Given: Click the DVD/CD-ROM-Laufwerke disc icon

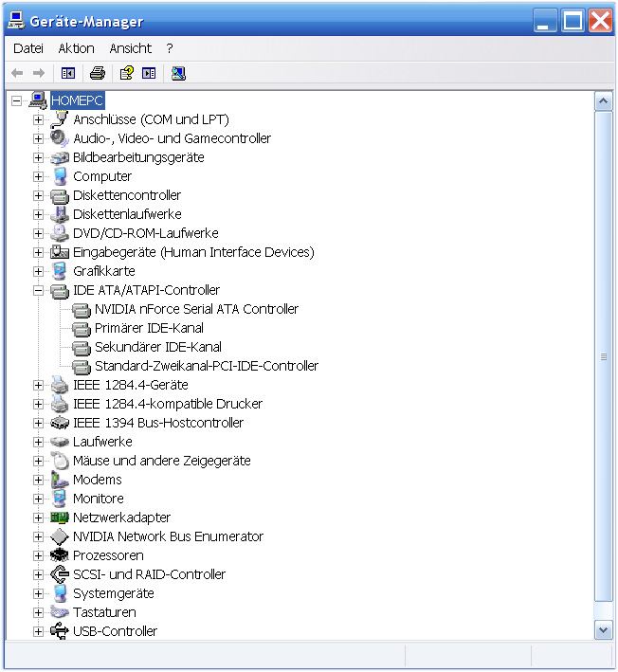Looking at the screenshot, I should pyautogui.click(x=59, y=233).
